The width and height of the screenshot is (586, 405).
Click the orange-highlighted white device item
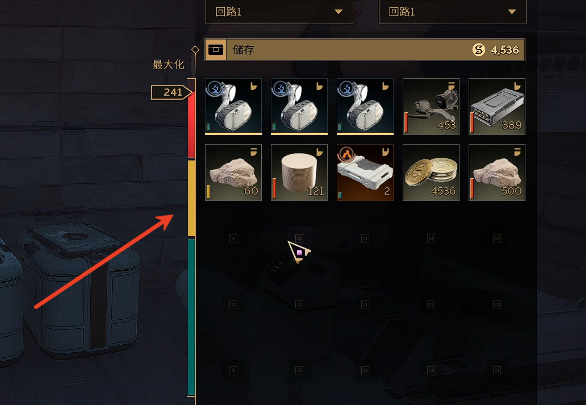(365, 172)
